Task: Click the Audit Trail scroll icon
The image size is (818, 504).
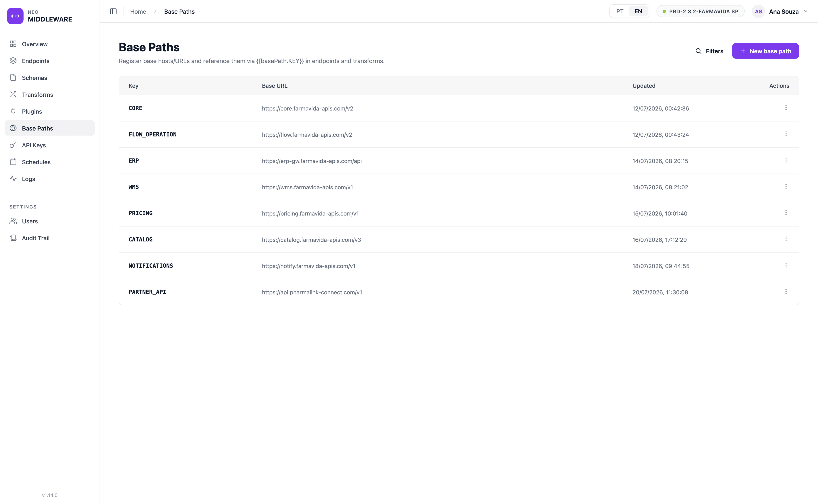Action: click(x=13, y=238)
